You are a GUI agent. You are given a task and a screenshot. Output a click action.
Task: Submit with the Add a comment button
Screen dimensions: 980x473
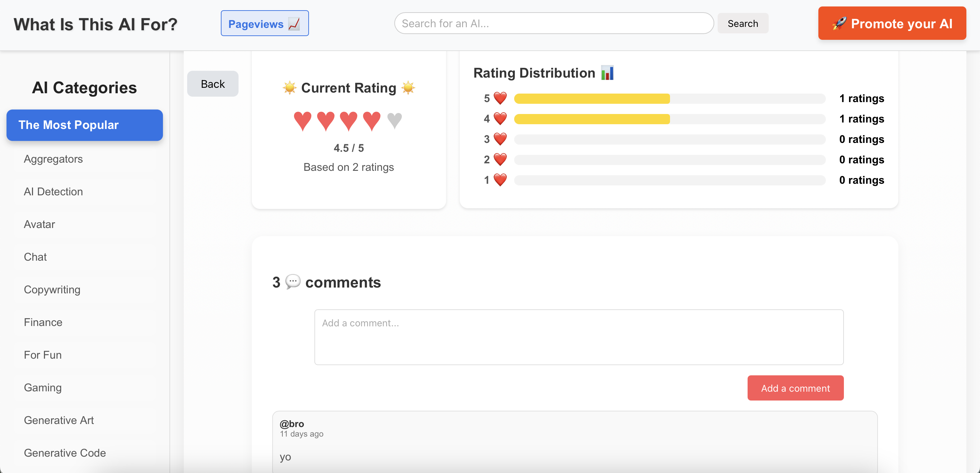[795, 388]
